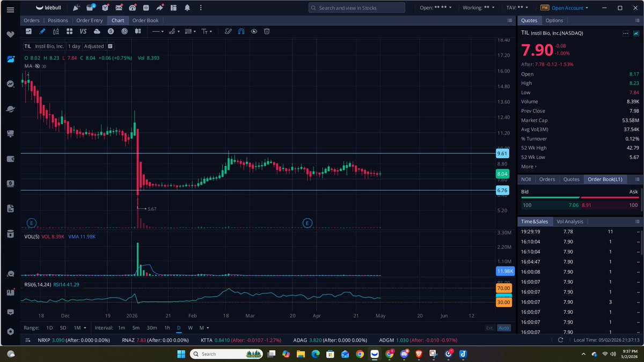This screenshot has width=644, height=362.
Task: Select the 5D range button
Action: click(63, 328)
